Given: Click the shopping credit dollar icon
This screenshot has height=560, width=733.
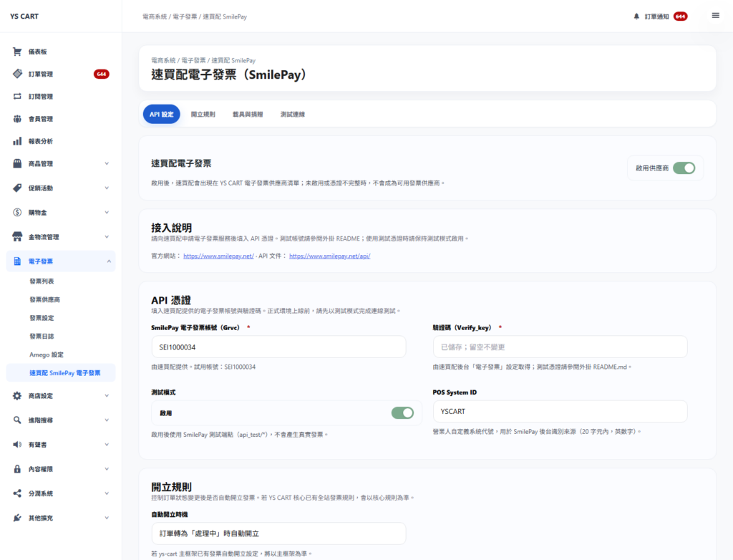Looking at the screenshot, I should 17,213.
